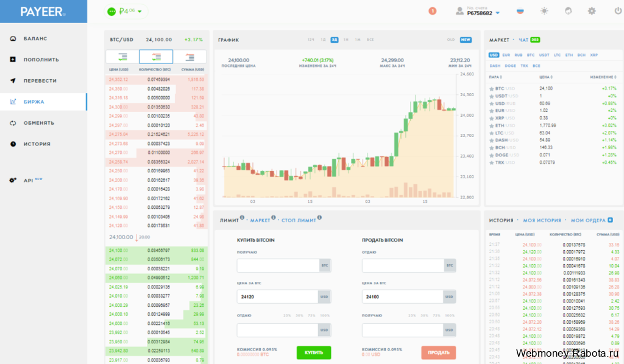Change language via Russian flag icon
624x364 pixels.
pyautogui.click(x=520, y=11)
